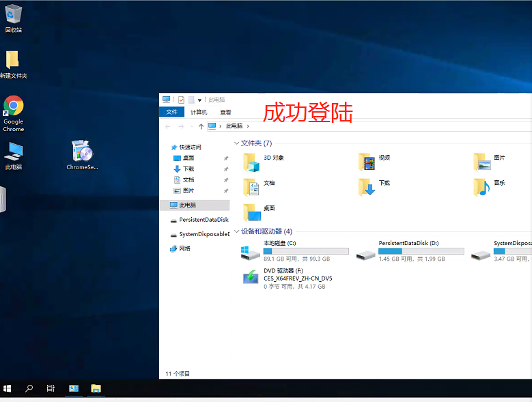Screen dimensions: 532x402
Task: Select the 文档 folder in the main pane
Action: [x=260, y=187]
